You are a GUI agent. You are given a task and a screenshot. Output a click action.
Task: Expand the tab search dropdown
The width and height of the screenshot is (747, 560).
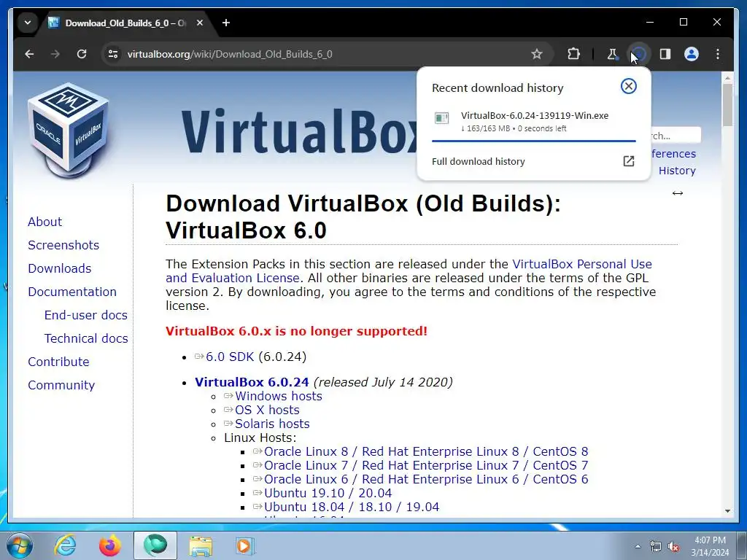click(28, 23)
